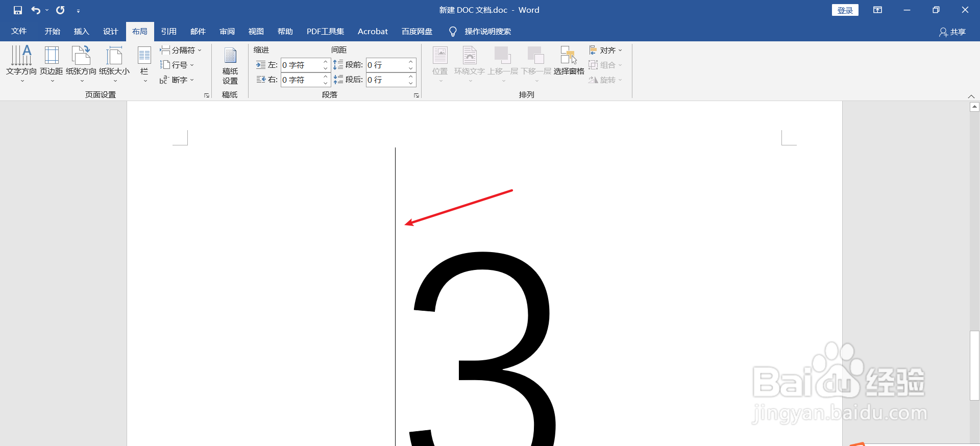Decrease right indent with spinner down
This screenshot has width=980, height=446.
click(x=326, y=83)
